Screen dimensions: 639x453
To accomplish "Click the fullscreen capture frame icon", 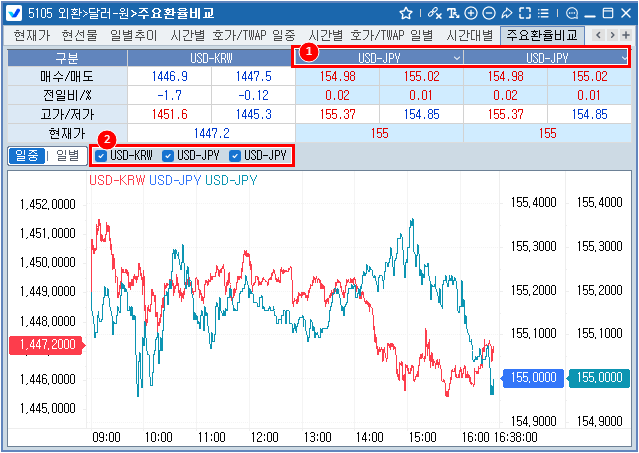I will click(525, 14).
